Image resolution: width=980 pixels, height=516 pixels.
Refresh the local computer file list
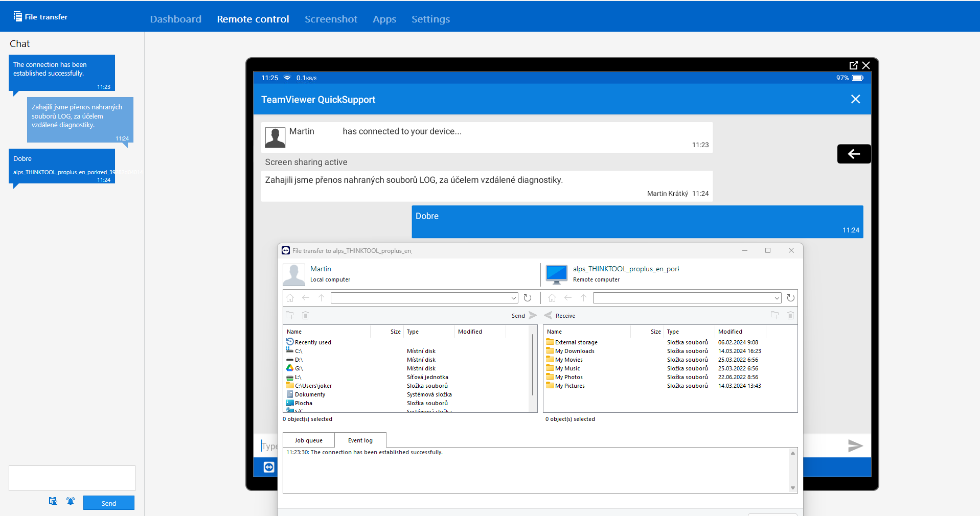point(528,298)
